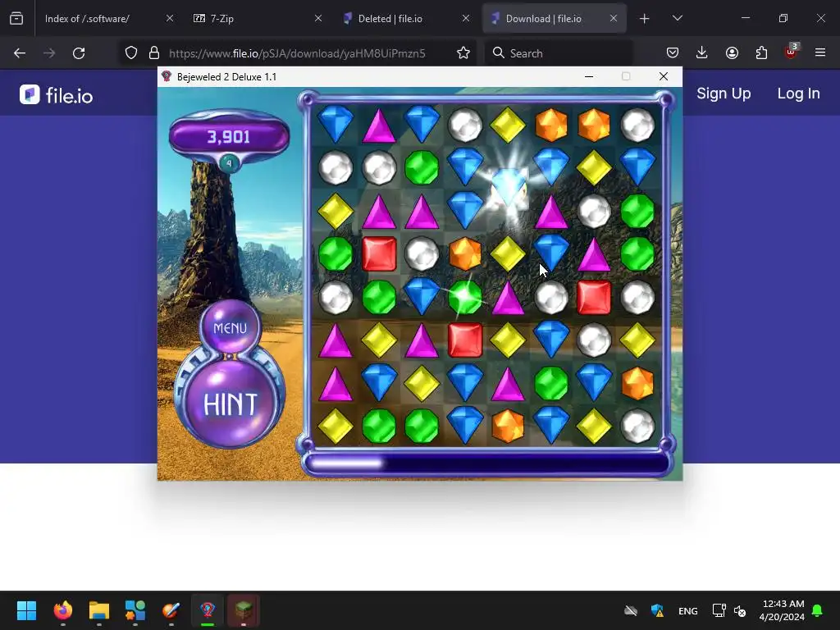
Task: Open Firefox View icon at top left
Action: pyautogui.click(x=16, y=18)
